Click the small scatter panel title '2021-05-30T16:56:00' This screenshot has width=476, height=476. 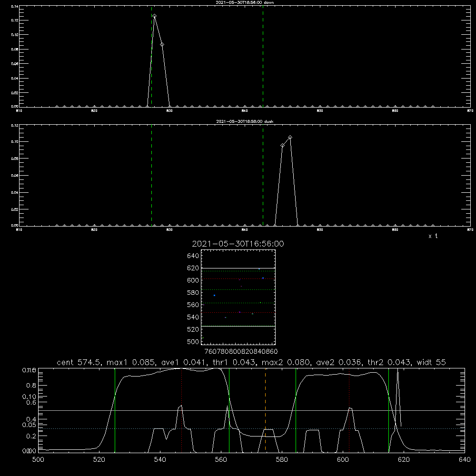pyautogui.click(x=238, y=244)
